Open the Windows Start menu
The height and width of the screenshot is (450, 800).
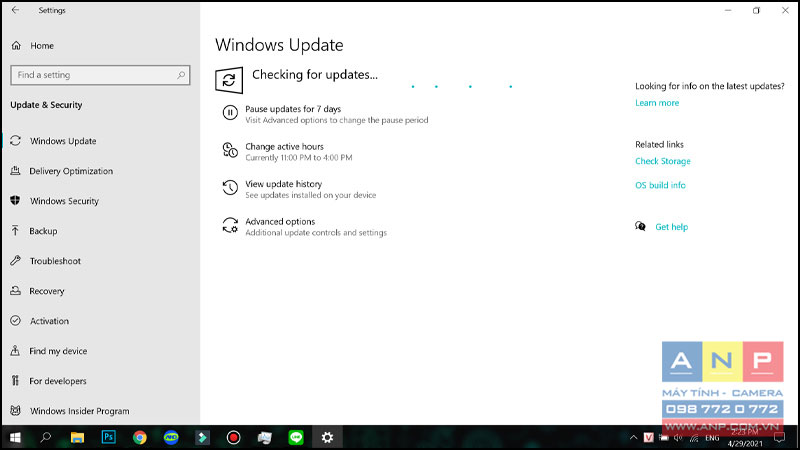pos(15,437)
